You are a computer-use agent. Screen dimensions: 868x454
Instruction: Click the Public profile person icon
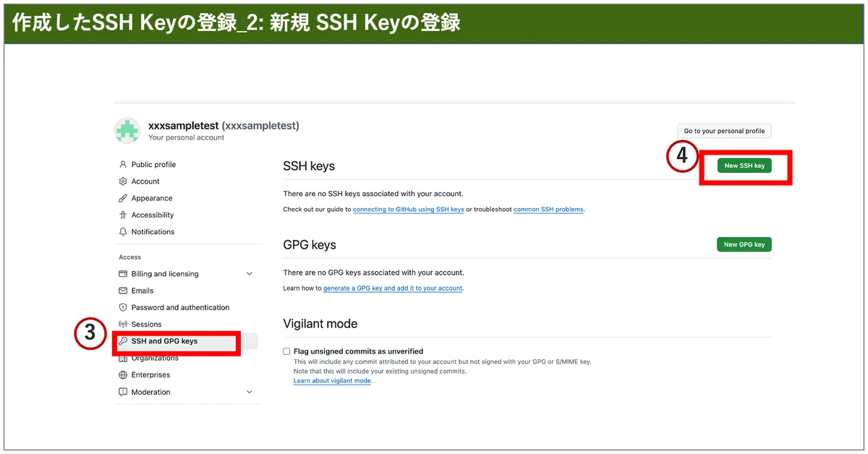123,165
